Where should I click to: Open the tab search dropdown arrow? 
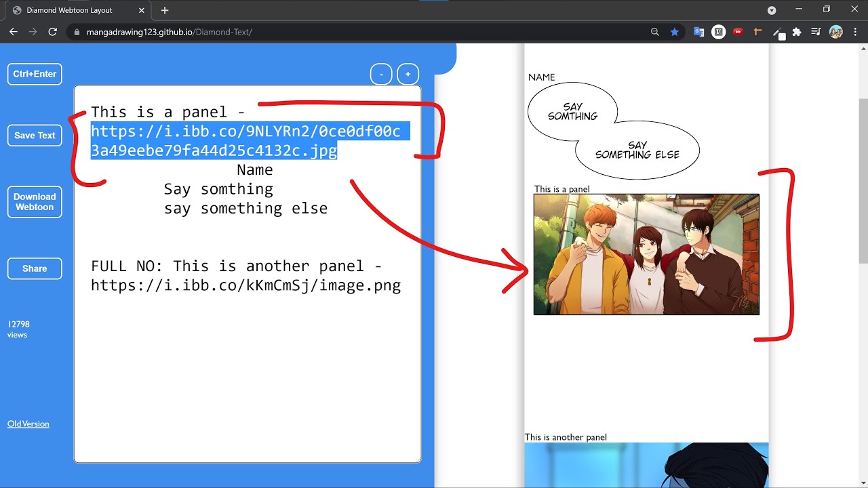click(x=772, y=10)
